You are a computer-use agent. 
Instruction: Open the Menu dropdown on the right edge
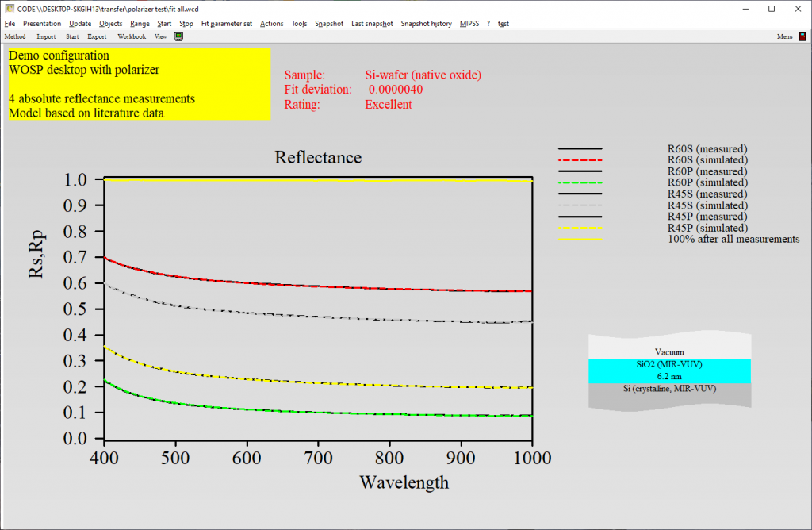[x=784, y=36]
